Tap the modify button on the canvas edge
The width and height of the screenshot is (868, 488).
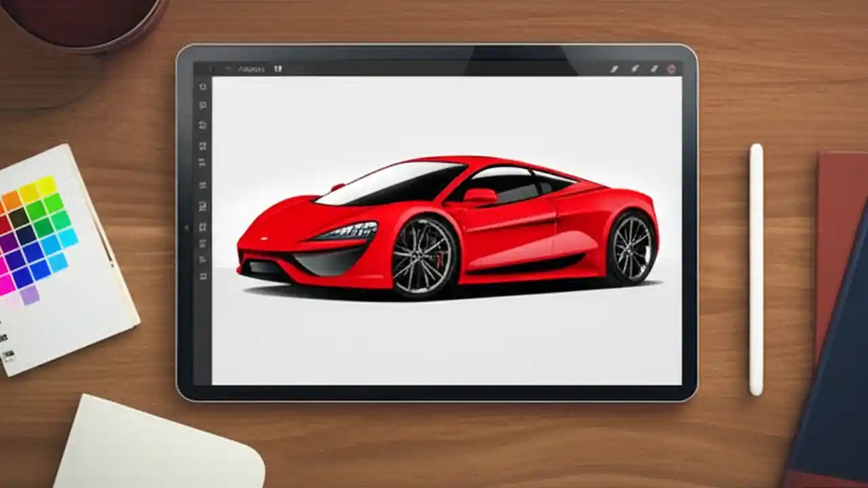(187, 229)
